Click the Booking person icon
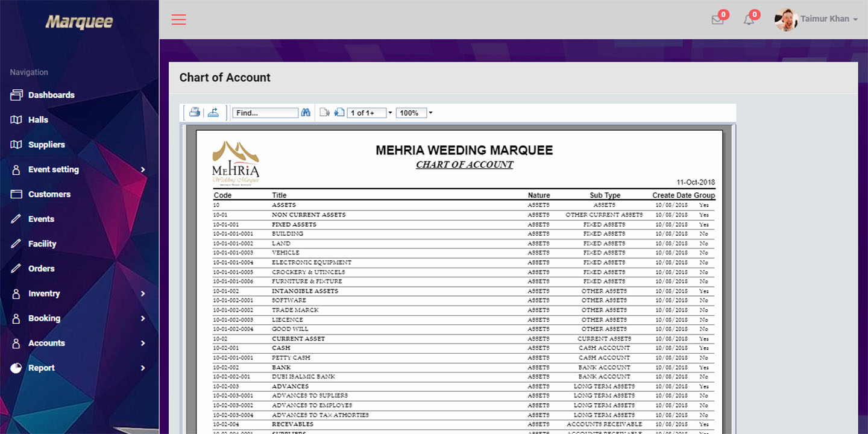 click(16, 318)
